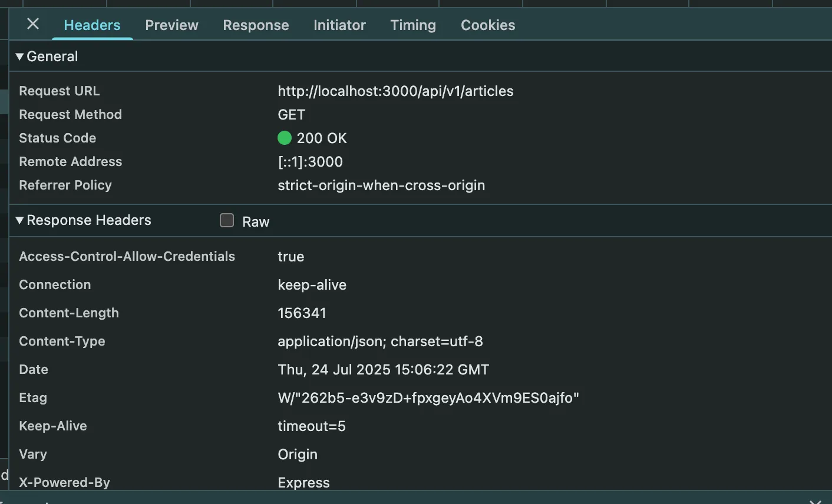This screenshot has height=504, width=832.
Task: Select the Initiator tab
Action: (x=339, y=25)
